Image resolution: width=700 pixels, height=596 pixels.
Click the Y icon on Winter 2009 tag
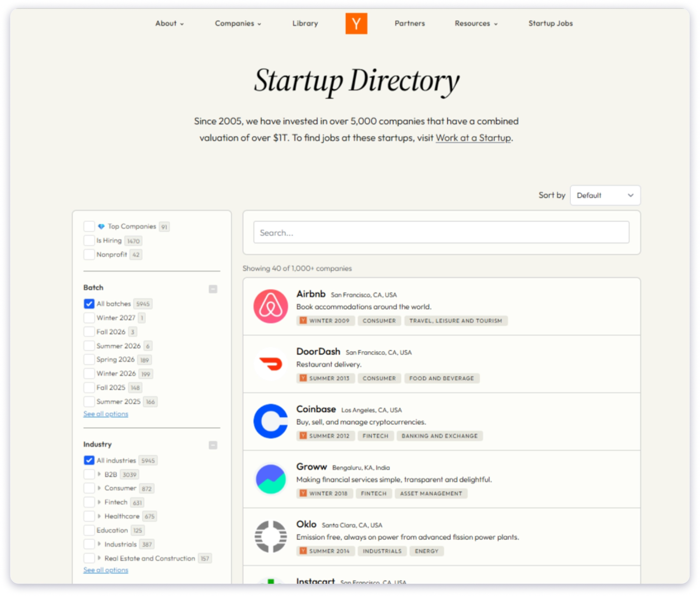click(x=303, y=321)
